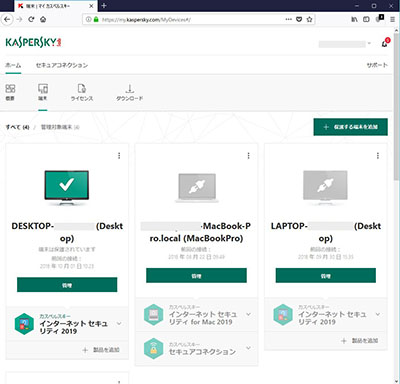The height and width of the screenshot is (384, 400).
Task: Expand Internet Security for Mac 2019 chevron
Action: click(248, 314)
